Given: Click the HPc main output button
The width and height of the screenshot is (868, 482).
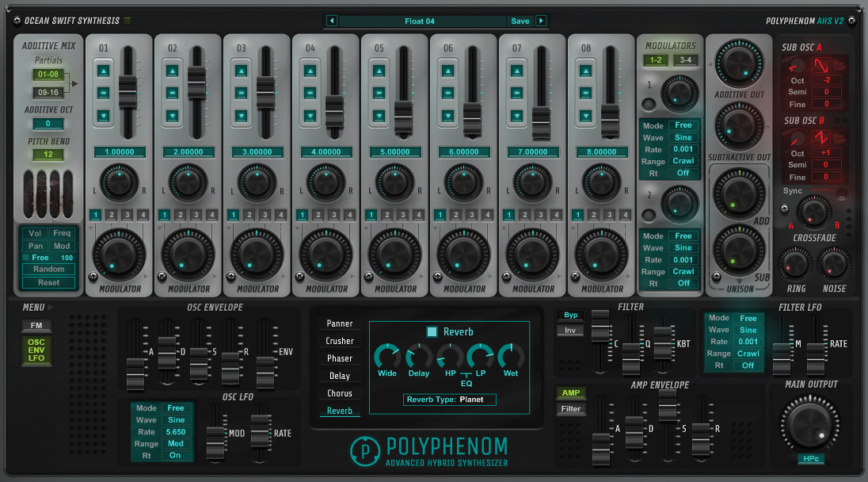Looking at the screenshot, I should [810, 459].
